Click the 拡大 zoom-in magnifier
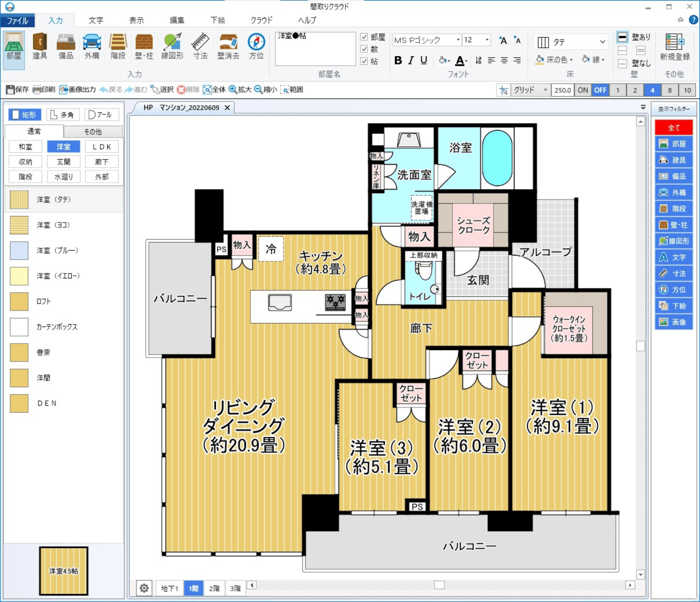700x602 pixels. (x=233, y=89)
